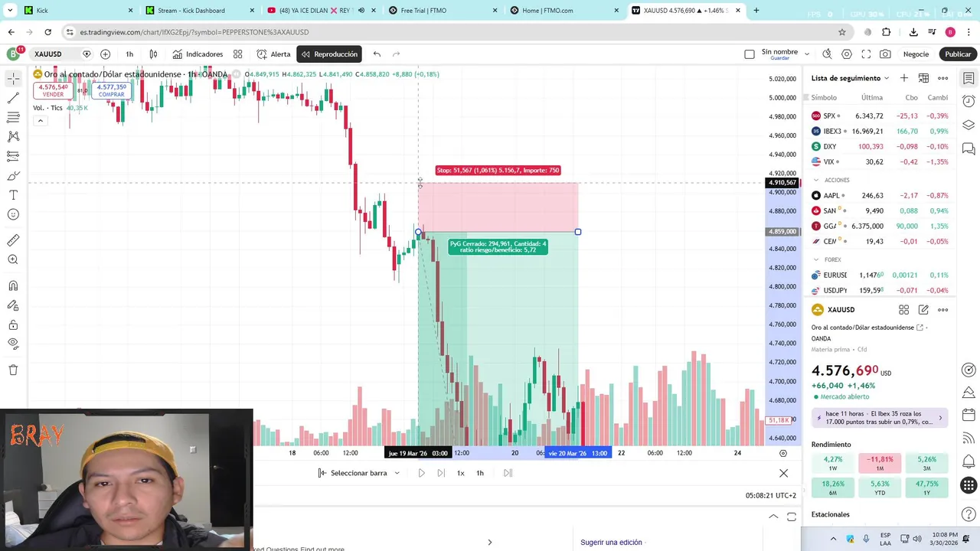Open the Fibonacci retracement tools
This screenshot has height=551, width=980.
(13, 117)
